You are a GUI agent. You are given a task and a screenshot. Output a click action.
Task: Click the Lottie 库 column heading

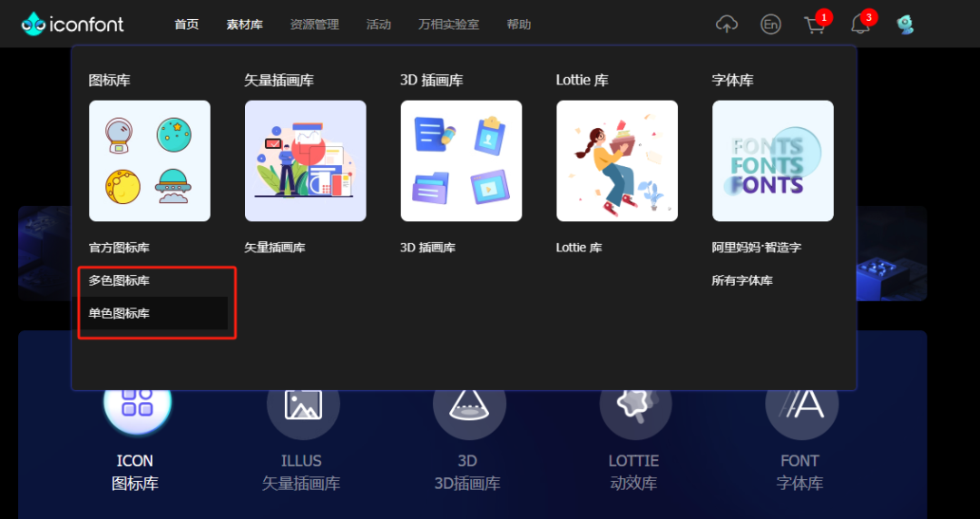click(582, 81)
